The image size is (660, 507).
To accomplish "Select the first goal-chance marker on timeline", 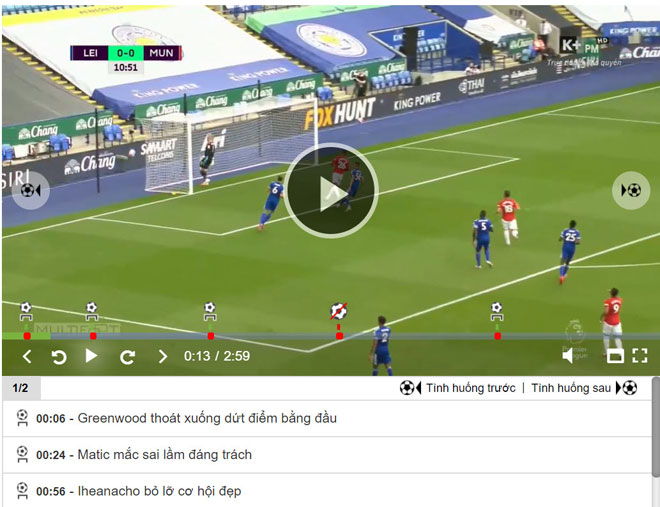I will click(x=26, y=312).
